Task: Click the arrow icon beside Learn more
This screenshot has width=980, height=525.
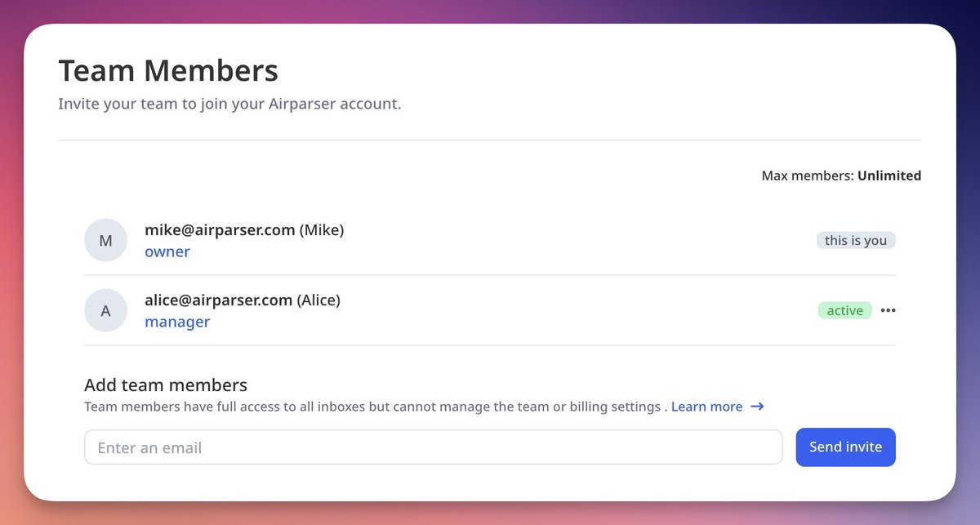Action: pyautogui.click(x=756, y=406)
